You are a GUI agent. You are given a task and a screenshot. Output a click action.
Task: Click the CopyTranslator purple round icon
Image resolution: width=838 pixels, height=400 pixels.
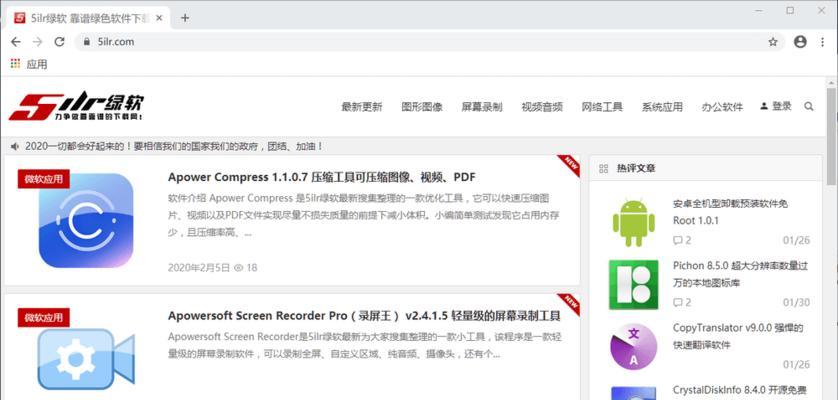point(633,347)
